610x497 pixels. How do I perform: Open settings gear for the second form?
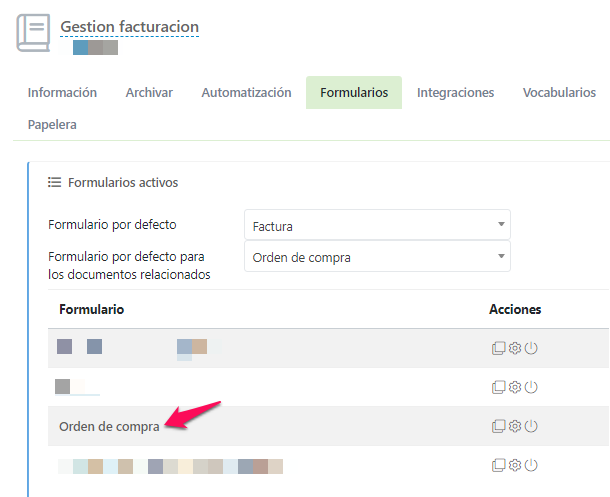pyautogui.click(x=515, y=387)
